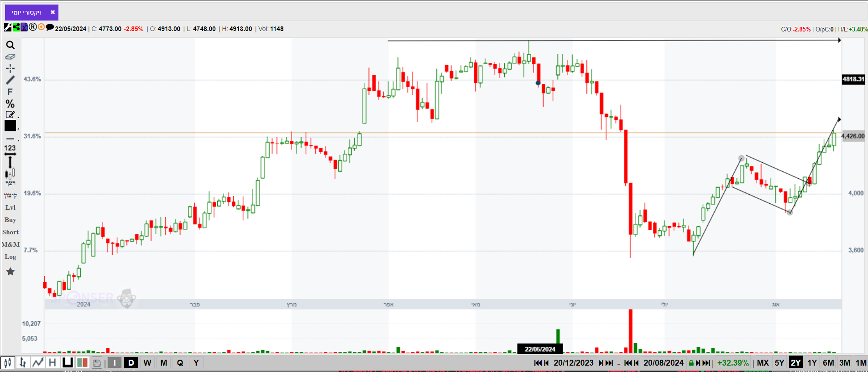This screenshot has height=372, width=868.
Task: Click the 22/05/2024 date marker on timeline
Action: pos(540,349)
